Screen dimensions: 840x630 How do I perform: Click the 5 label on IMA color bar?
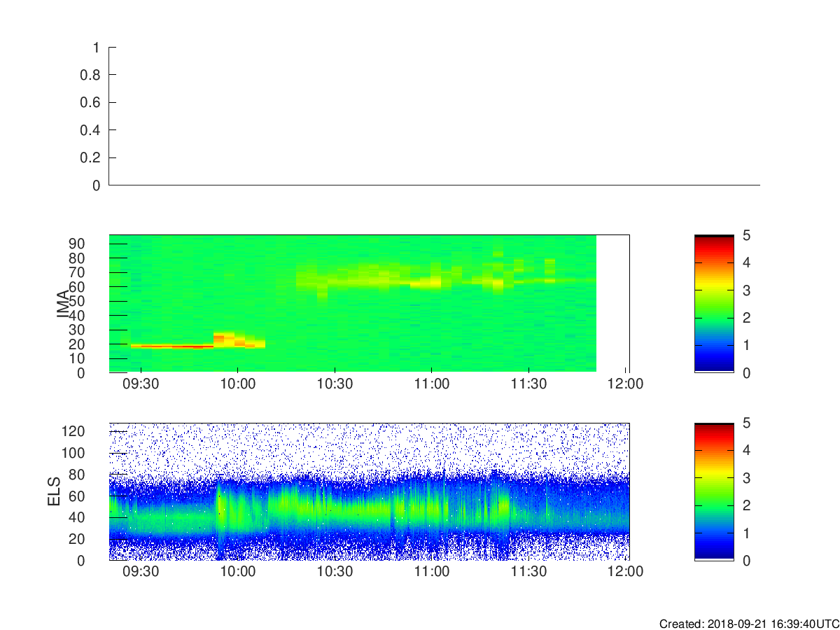coord(745,235)
